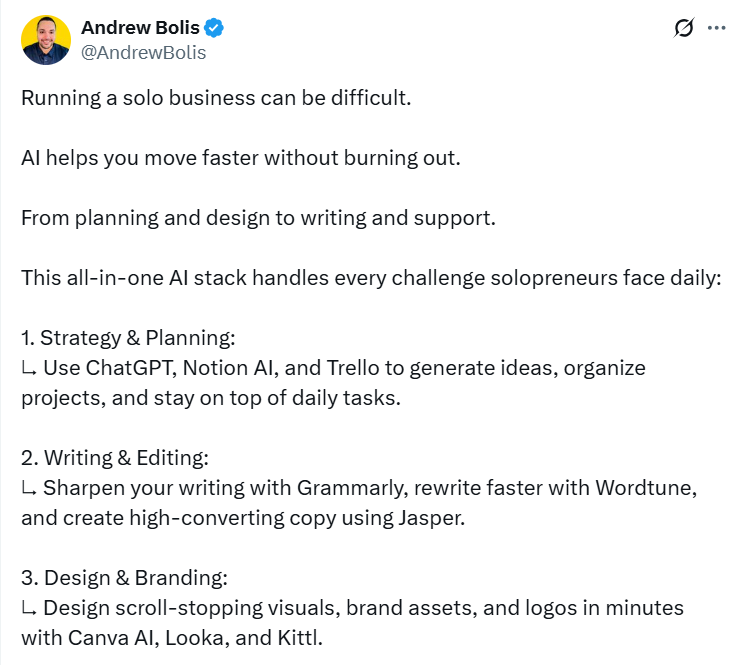Click the arrow before "Sharpen your writing"

pyautogui.click(x=29, y=488)
